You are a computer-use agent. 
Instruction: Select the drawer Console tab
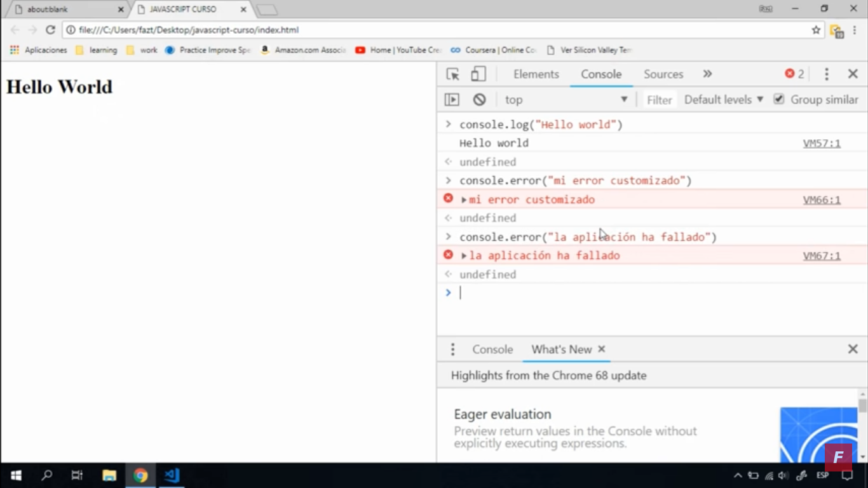pos(492,349)
